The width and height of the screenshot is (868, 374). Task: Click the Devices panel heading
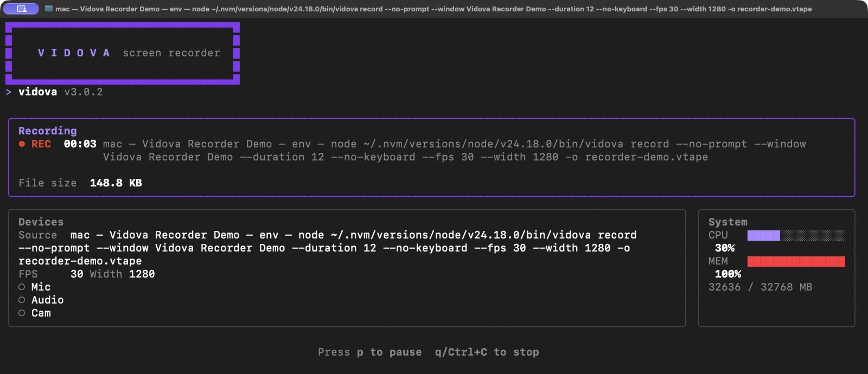[x=41, y=222]
